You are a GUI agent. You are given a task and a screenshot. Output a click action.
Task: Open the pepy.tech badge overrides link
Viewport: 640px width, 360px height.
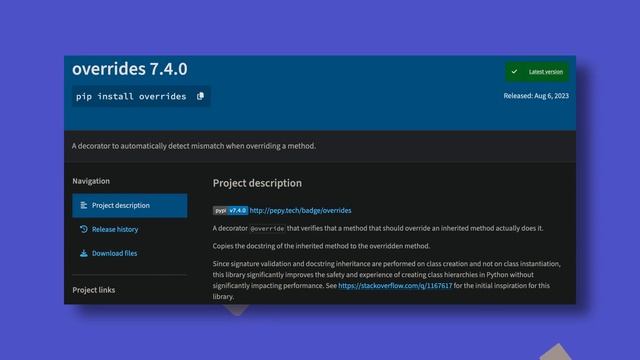tap(300, 211)
